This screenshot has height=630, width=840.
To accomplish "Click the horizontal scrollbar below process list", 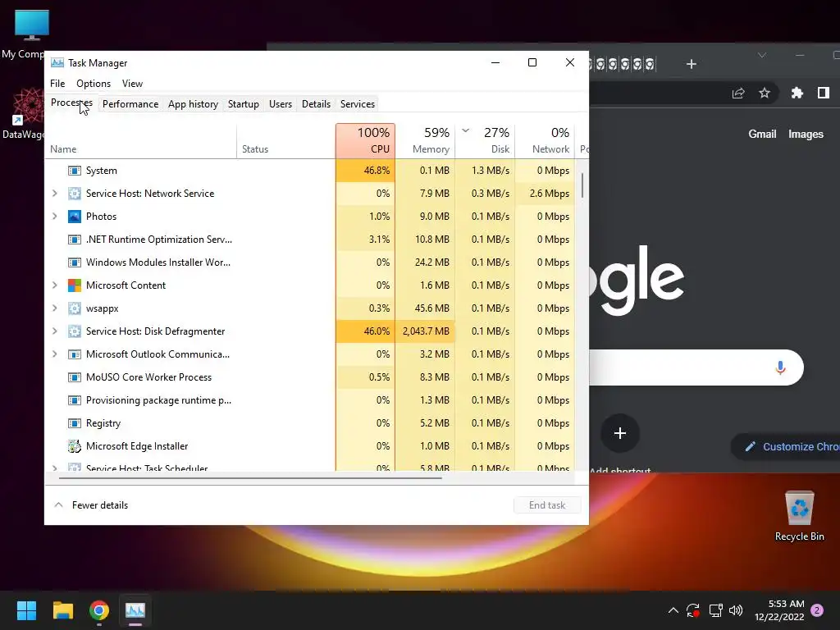I will coord(250,477).
